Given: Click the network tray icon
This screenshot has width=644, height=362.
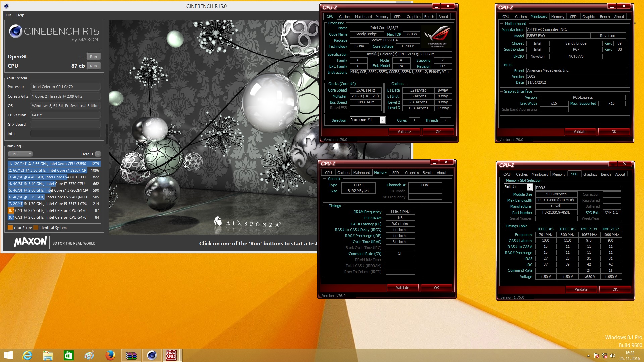Looking at the screenshot, I should 605,356.
